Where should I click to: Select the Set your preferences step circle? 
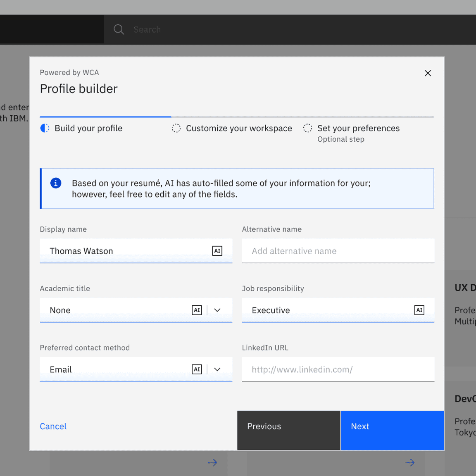click(x=307, y=128)
